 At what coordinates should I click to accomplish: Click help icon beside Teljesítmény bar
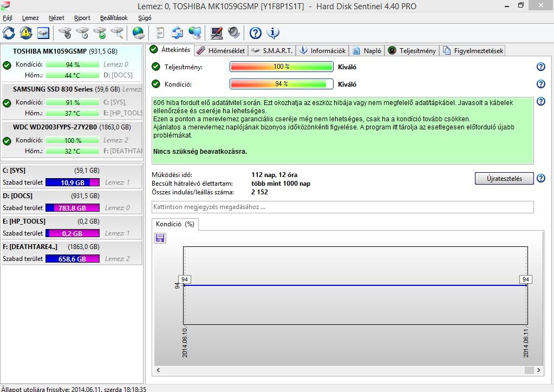point(541,67)
